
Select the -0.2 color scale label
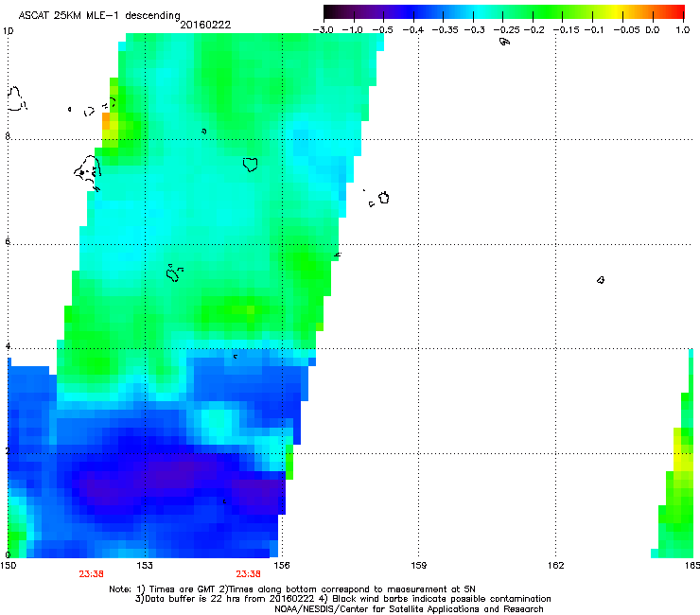(534, 30)
